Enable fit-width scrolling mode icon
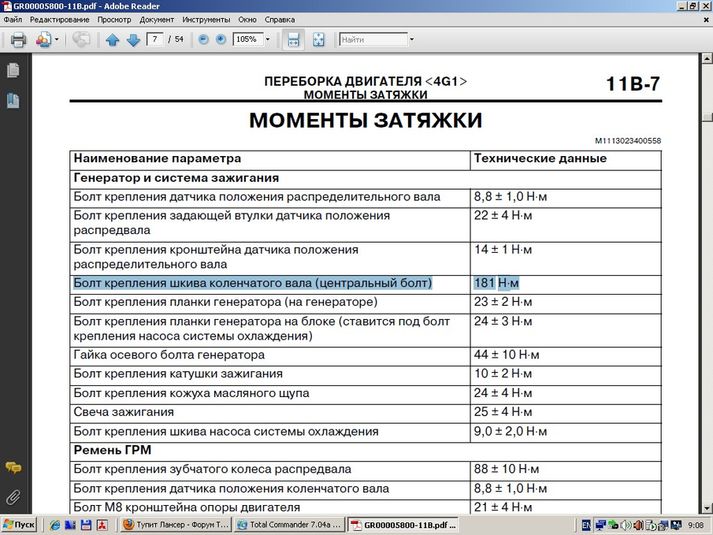 coord(294,40)
